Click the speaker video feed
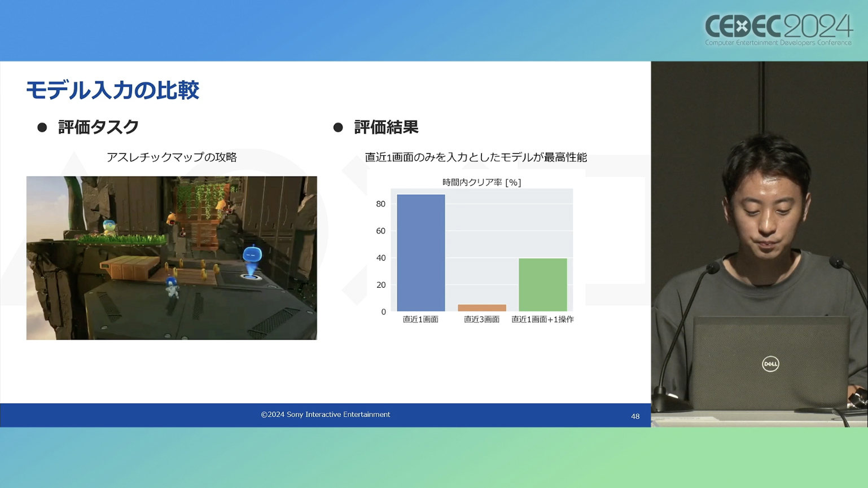The image size is (868, 488). point(759,244)
